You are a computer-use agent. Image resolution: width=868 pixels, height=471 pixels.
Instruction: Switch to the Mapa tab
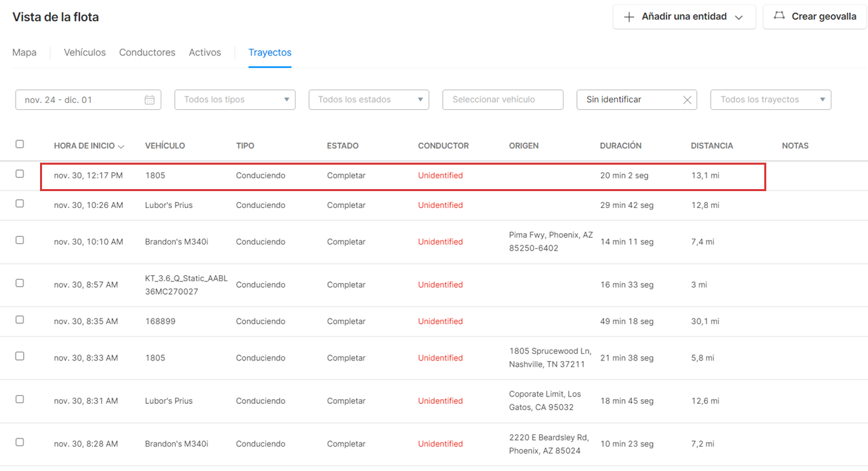(24, 52)
